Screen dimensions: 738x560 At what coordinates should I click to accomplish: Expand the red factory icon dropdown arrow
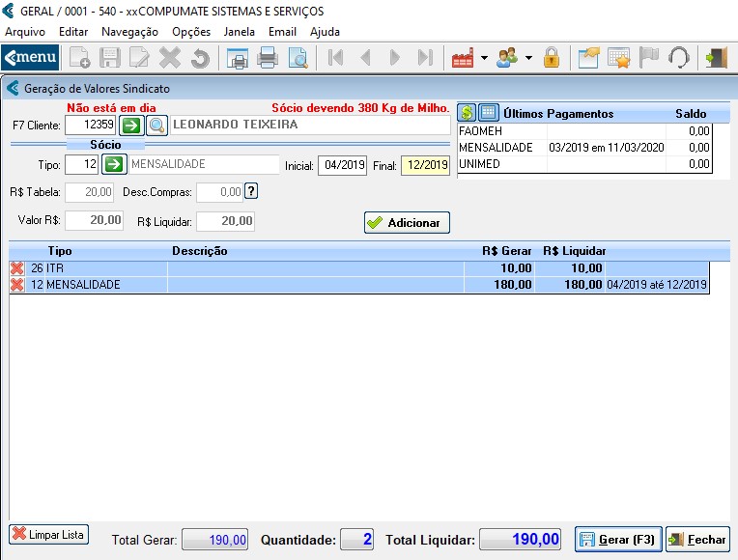pos(484,58)
